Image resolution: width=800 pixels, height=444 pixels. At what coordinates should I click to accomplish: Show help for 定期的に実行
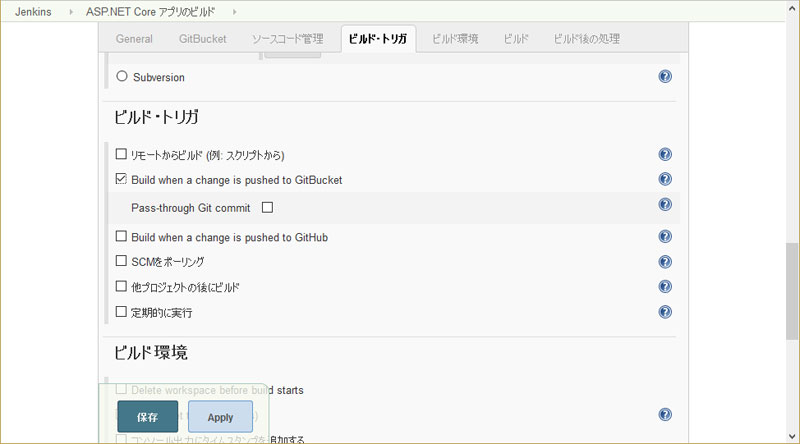[665, 312]
